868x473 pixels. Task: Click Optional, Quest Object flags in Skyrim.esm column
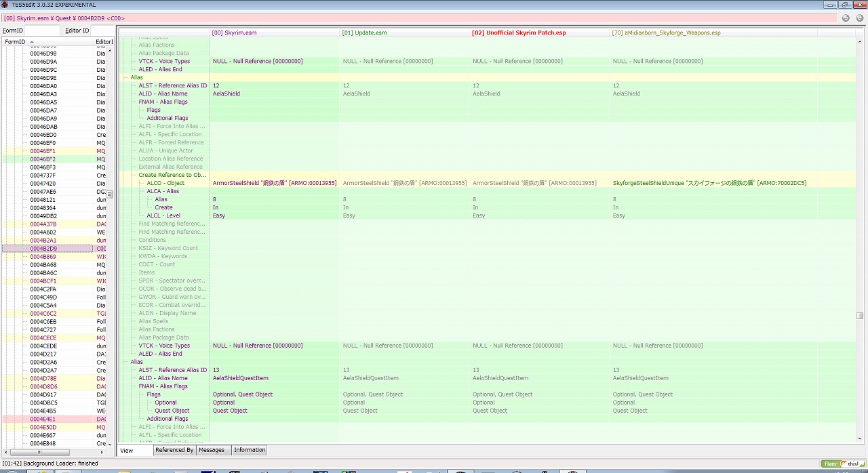coord(243,394)
